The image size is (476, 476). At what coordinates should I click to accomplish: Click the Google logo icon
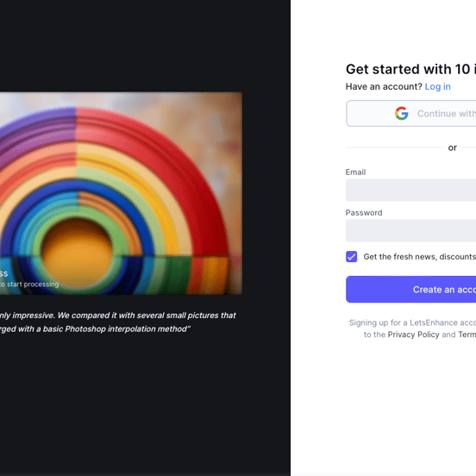tap(401, 114)
